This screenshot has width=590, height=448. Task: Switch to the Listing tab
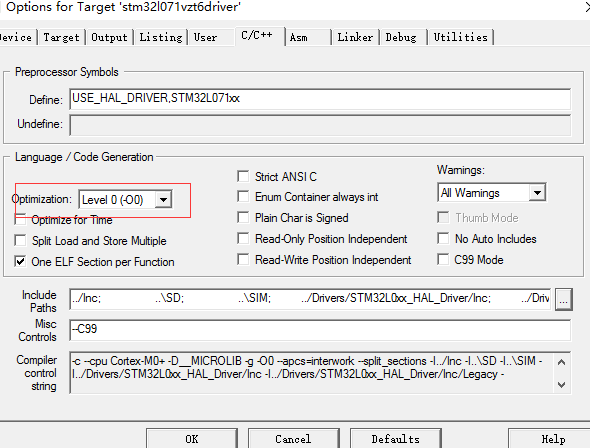(161, 37)
